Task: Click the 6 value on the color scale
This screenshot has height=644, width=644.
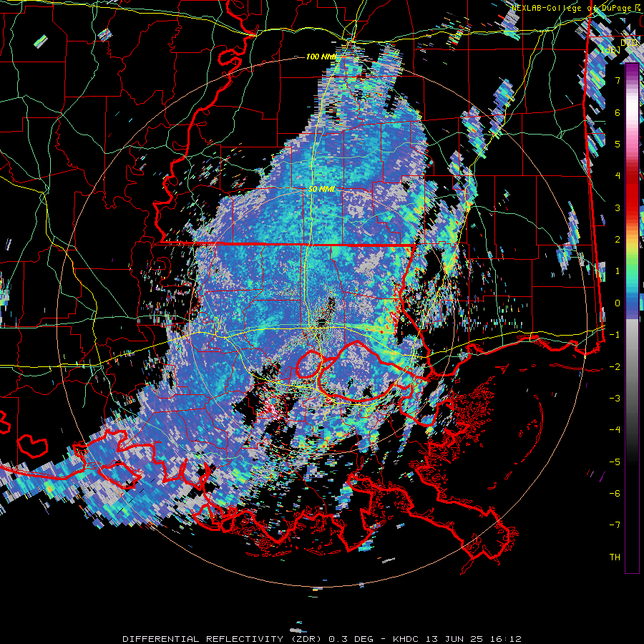Action: (618, 112)
